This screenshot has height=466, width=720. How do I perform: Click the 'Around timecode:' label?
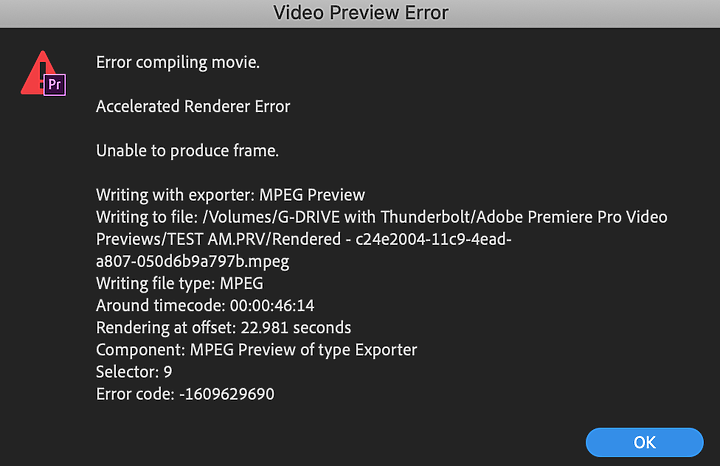[161, 305]
